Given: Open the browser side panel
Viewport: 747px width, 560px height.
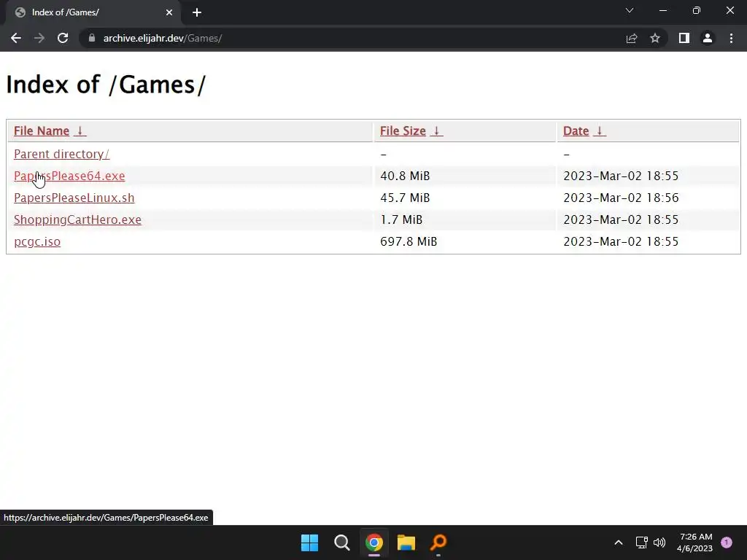Looking at the screenshot, I should [x=684, y=38].
